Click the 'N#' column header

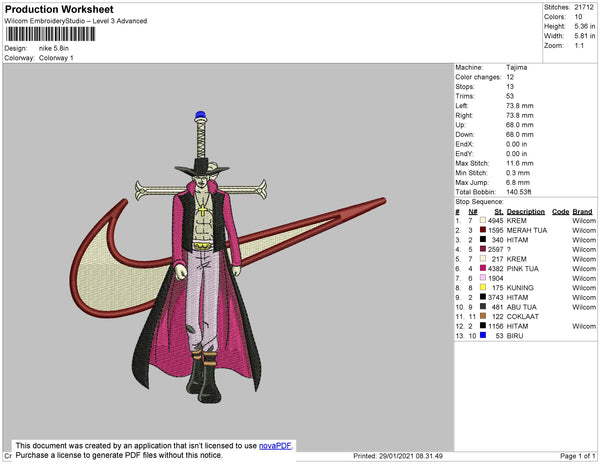(x=473, y=212)
